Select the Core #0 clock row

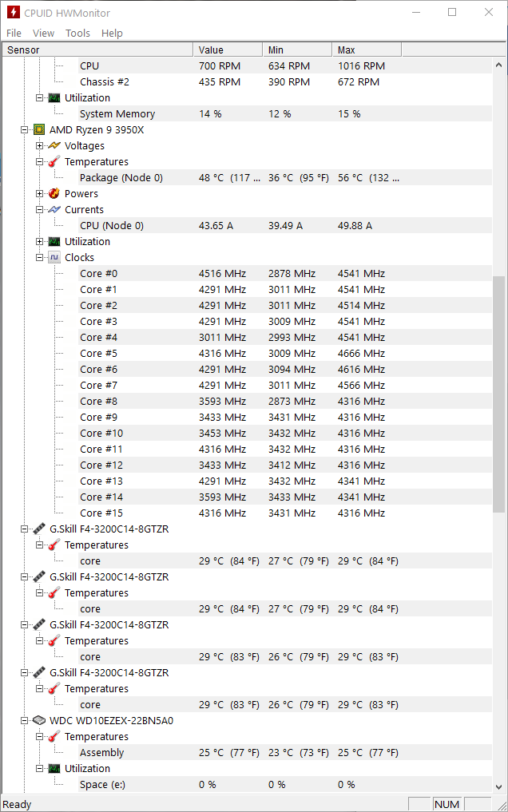click(285, 273)
